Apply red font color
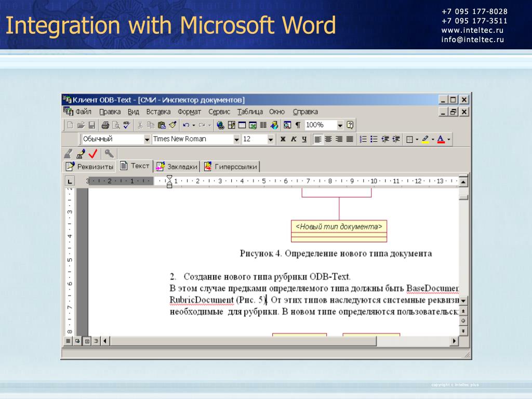 click(x=441, y=139)
